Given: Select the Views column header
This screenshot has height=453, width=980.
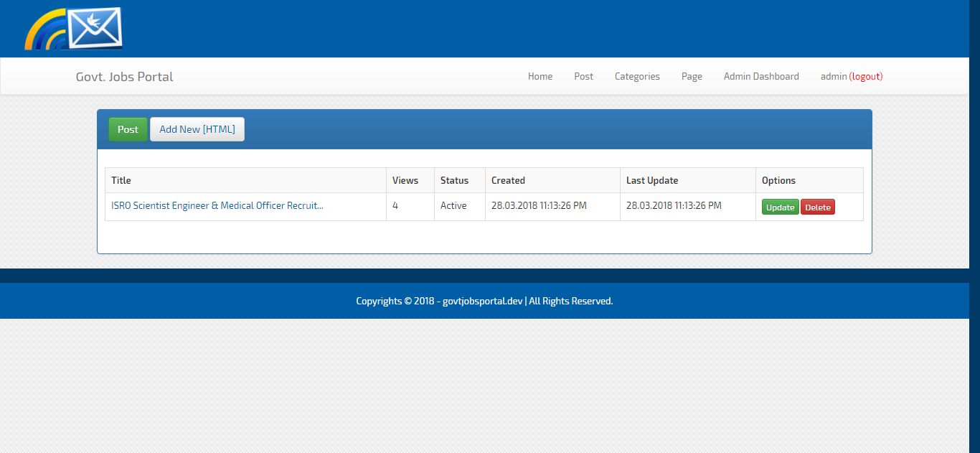Looking at the screenshot, I should point(410,180).
